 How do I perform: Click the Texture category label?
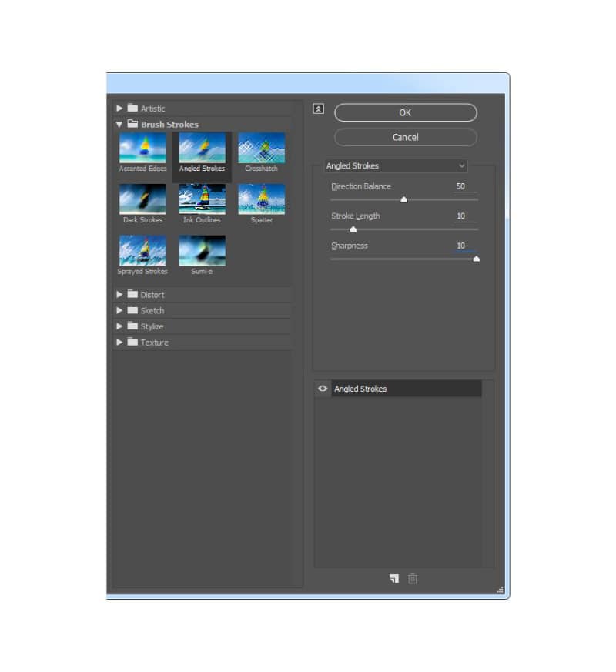(x=155, y=343)
